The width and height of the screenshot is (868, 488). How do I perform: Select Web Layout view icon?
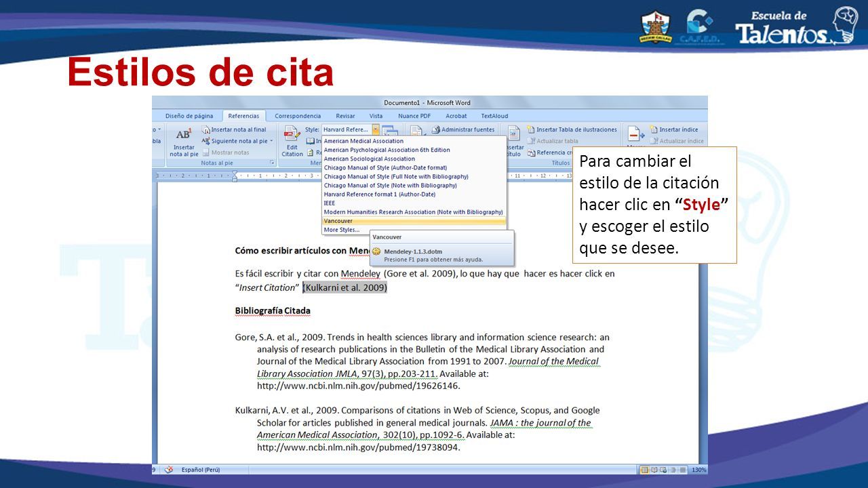click(x=663, y=469)
